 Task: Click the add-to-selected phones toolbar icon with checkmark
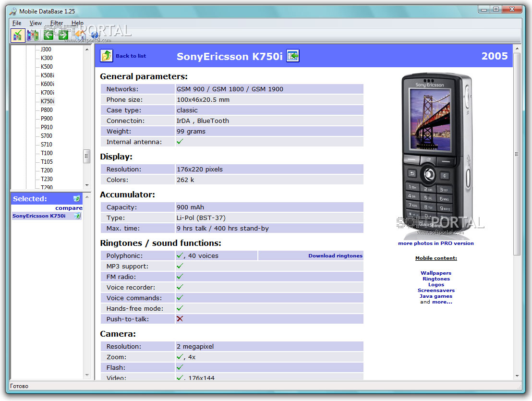coord(18,35)
